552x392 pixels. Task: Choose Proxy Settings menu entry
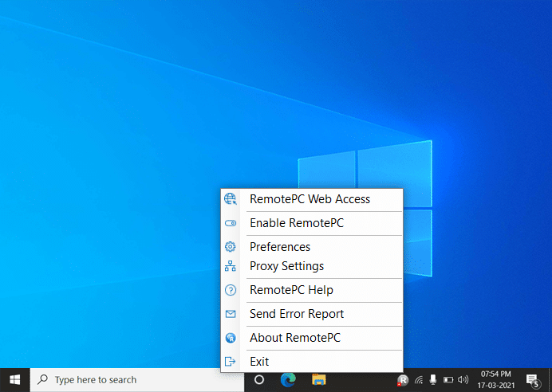click(312, 266)
